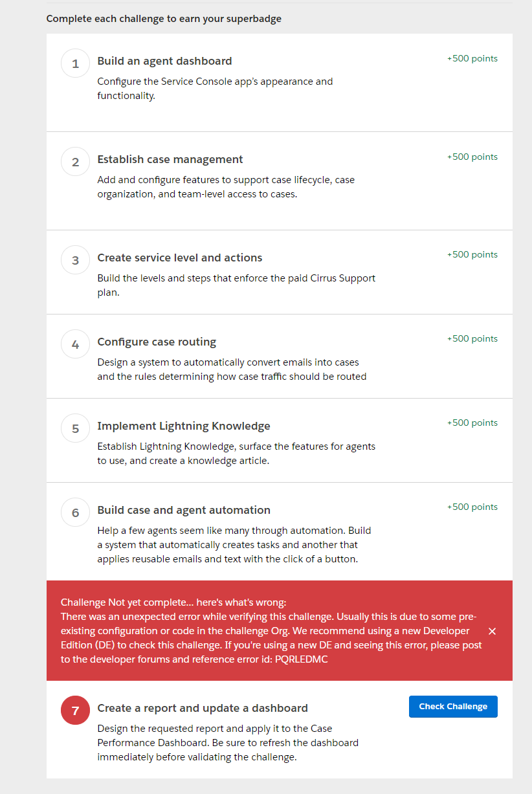Open the Configure case routing challenge
Screen dimensions: 532x794
(157, 342)
